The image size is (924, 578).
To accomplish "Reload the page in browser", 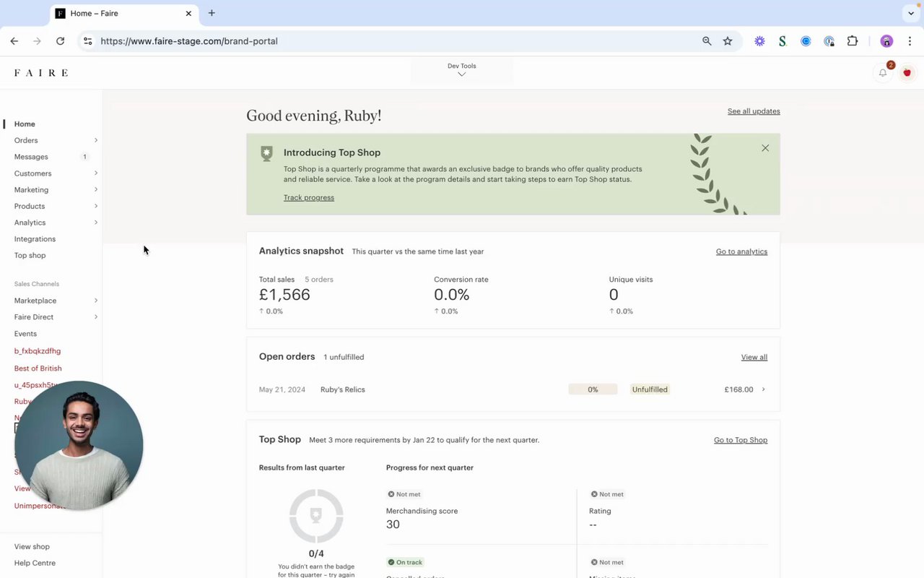I will (61, 41).
